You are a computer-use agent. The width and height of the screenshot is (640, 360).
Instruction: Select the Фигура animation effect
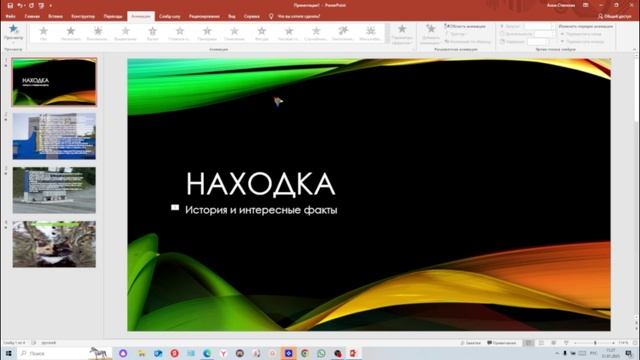pyautogui.click(x=262, y=33)
